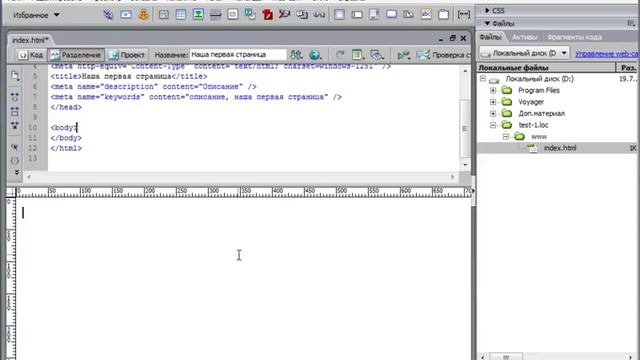Switch to Проект design view
Image resolution: width=640 pixels, height=360 pixels.
tap(127, 55)
